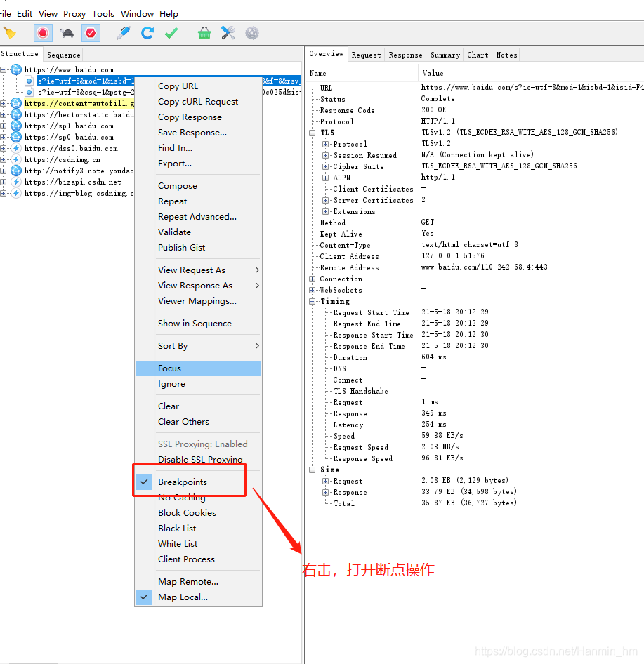The height and width of the screenshot is (664, 644).
Task: Click Map Remote... menu entry
Action: pyautogui.click(x=198, y=582)
